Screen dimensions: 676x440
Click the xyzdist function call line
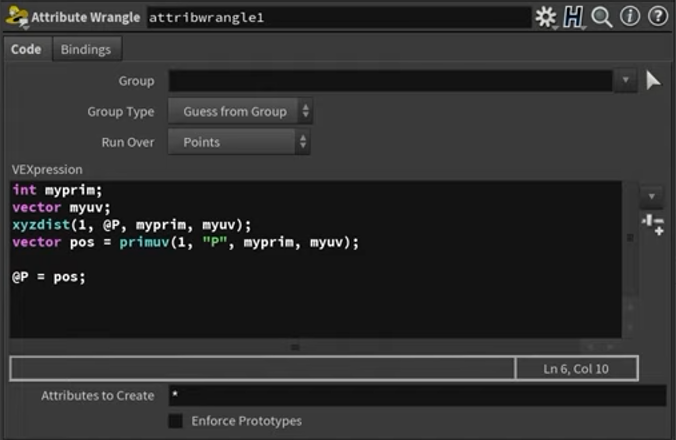pos(131,225)
